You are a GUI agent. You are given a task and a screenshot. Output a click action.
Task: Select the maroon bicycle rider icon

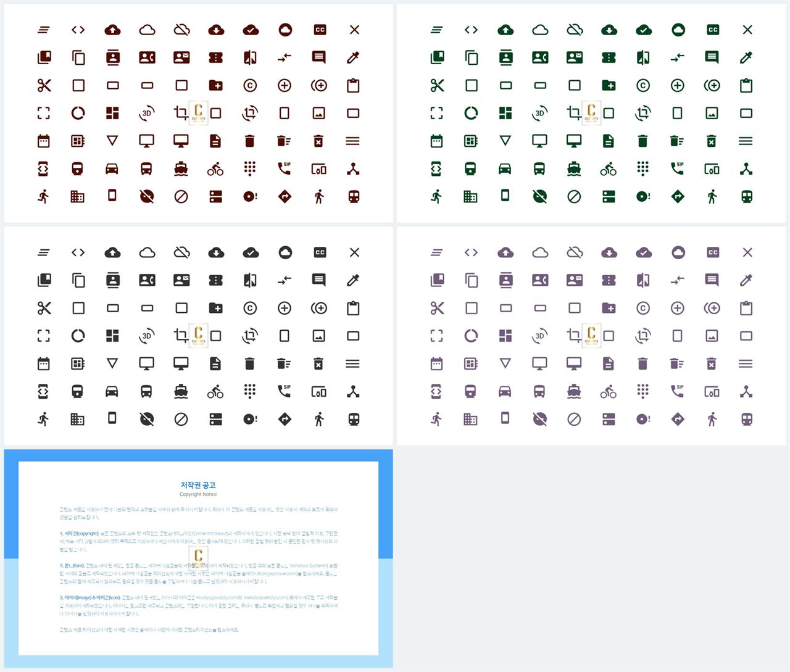(x=215, y=168)
